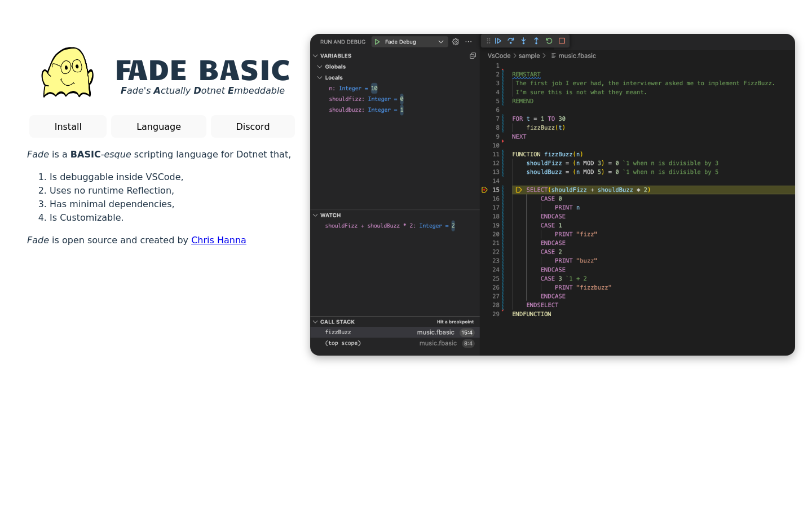The image size is (812, 508).
Task: Click the 'Hit a breakpoint' status label
Action: point(455,322)
